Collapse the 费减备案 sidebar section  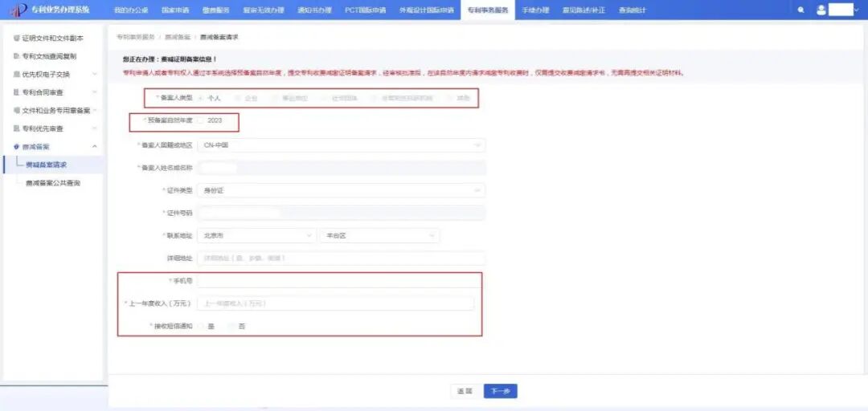(55, 147)
